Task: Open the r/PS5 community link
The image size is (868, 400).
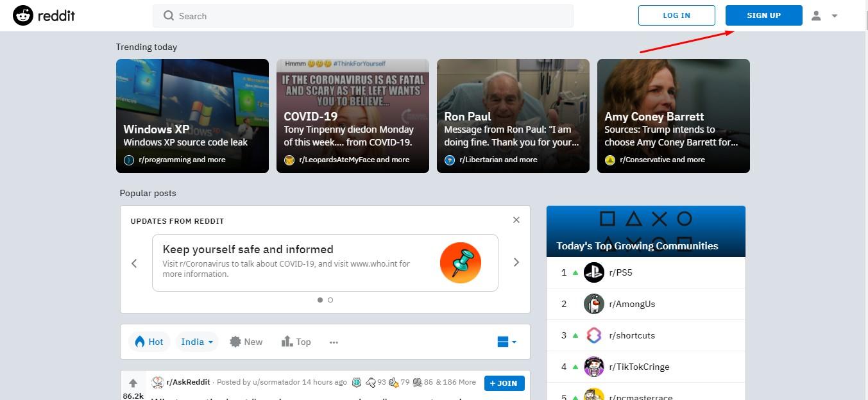Action: pos(620,272)
